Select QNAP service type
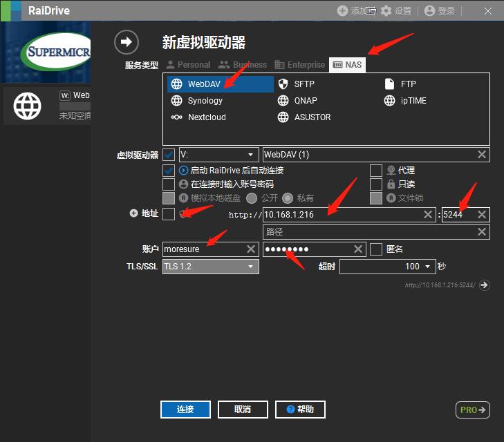 pyautogui.click(x=297, y=101)
